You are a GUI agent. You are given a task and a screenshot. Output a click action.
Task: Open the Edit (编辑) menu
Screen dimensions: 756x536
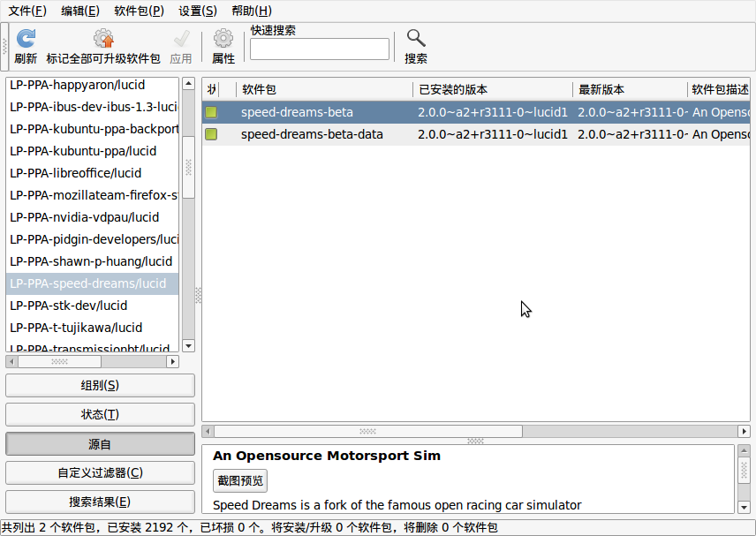tap(80, 11)
